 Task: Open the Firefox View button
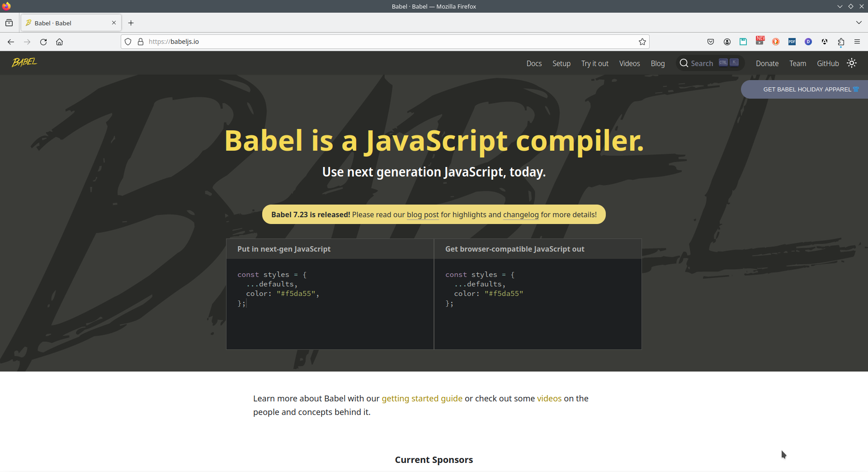[9, 23]
